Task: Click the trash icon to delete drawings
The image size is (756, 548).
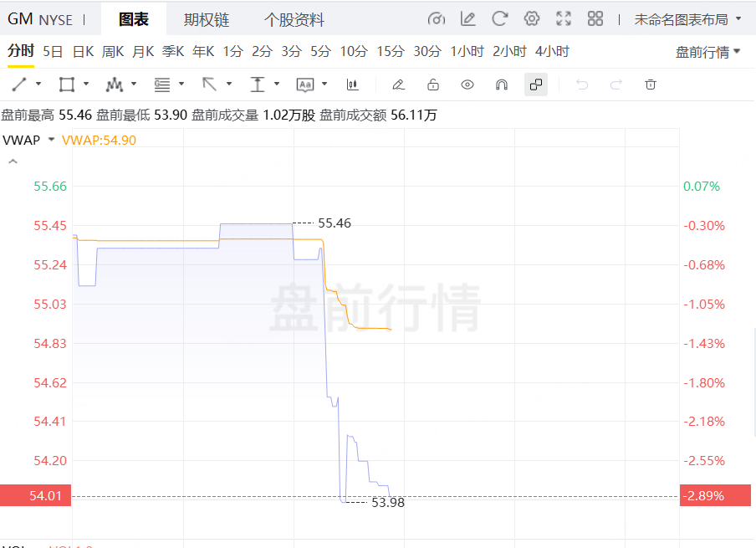Action: (x=651, y=85)
